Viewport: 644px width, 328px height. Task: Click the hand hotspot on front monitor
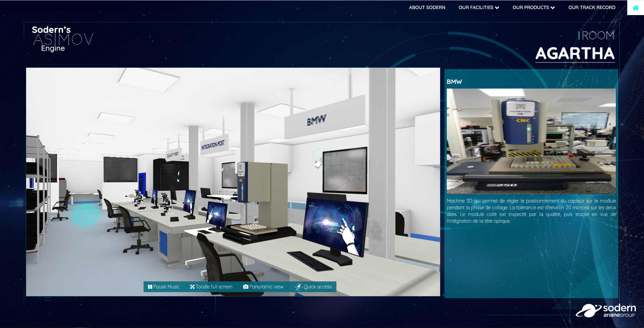(345, 231)
